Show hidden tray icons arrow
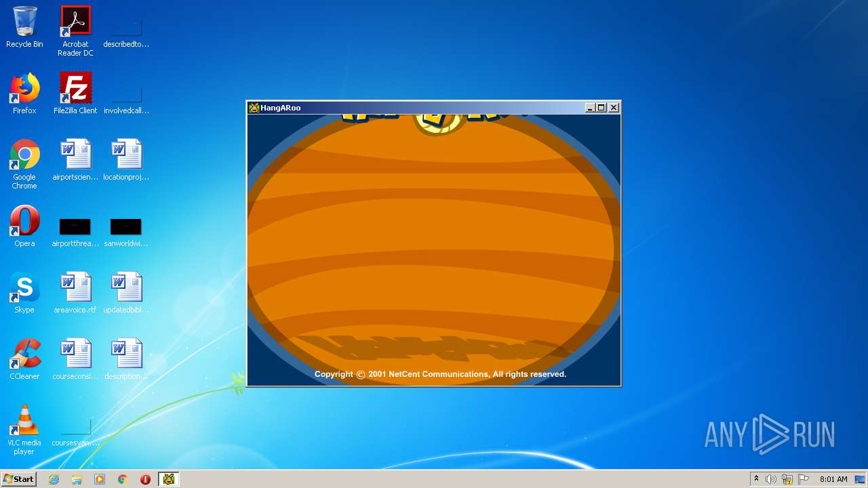The width and height of the screenshot is (868, 488). 756,479
